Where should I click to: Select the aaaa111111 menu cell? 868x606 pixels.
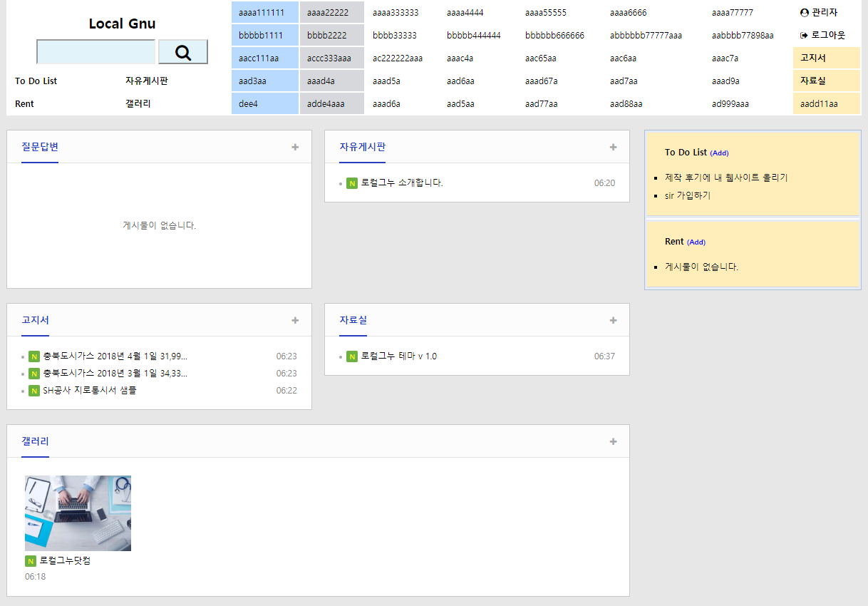[x=262, y=13]
